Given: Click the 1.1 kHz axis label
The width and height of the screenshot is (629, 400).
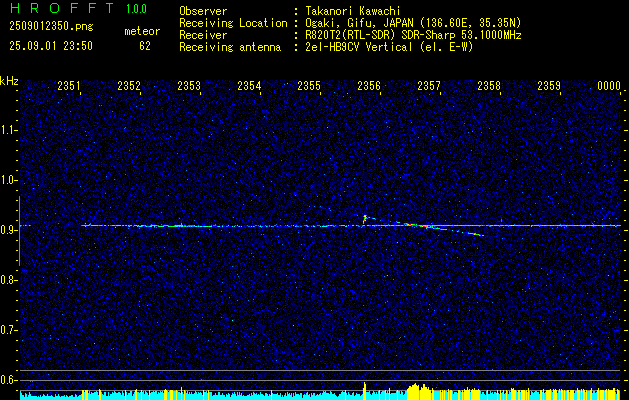Looking at the screenshot, I should [8, 130].
